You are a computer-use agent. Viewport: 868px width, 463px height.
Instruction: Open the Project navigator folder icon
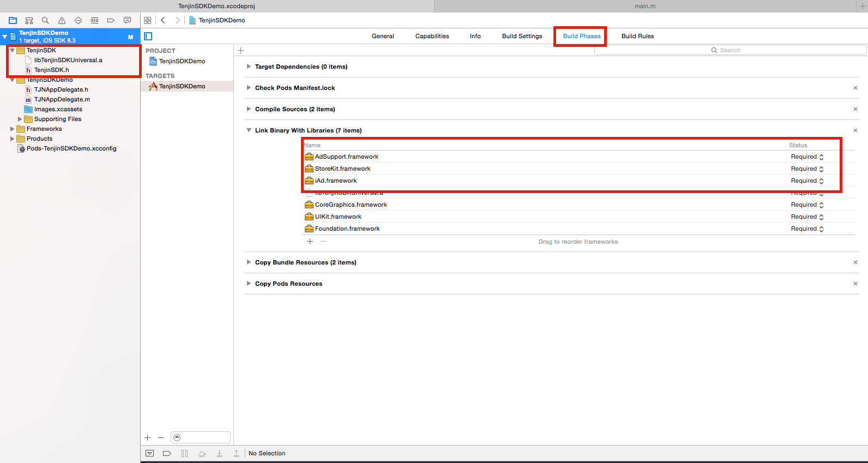(13, 20)
